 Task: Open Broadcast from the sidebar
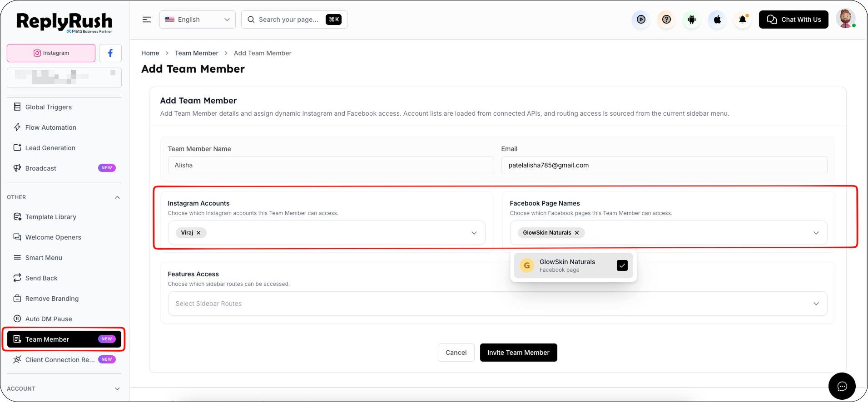point(64,168)
